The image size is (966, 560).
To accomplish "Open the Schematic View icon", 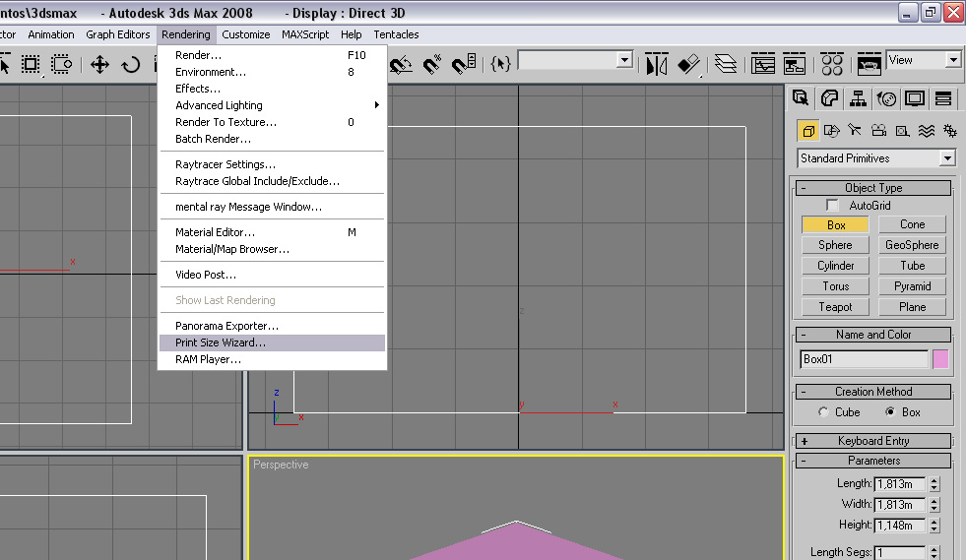I will [x=794, y=64].
